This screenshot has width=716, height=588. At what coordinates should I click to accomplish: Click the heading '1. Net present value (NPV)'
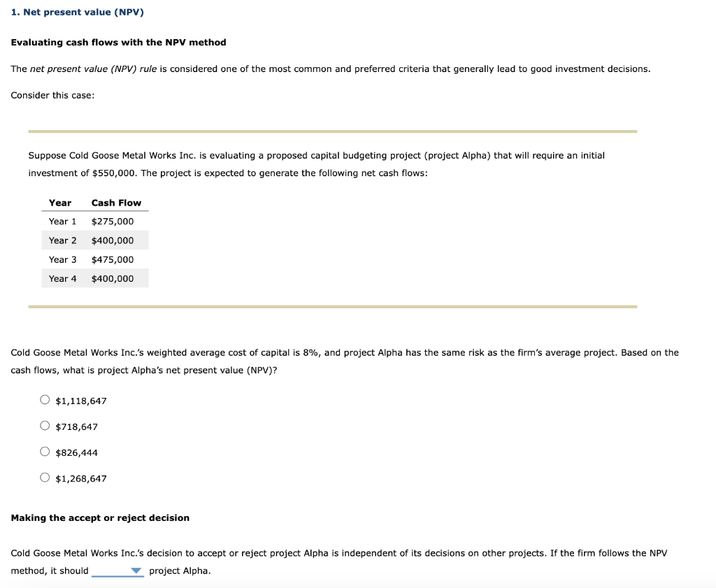(x=78, y=11)
